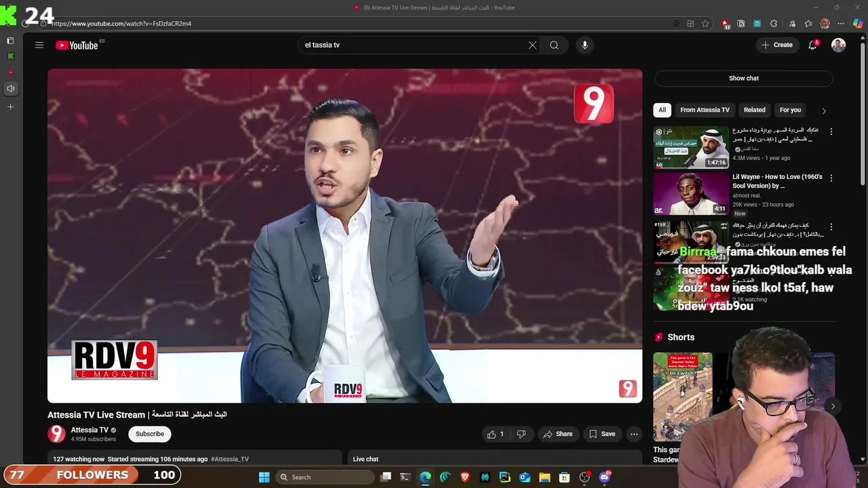
Task: Open the Stardew Valley short thumbnail
Action: point(683,396)
